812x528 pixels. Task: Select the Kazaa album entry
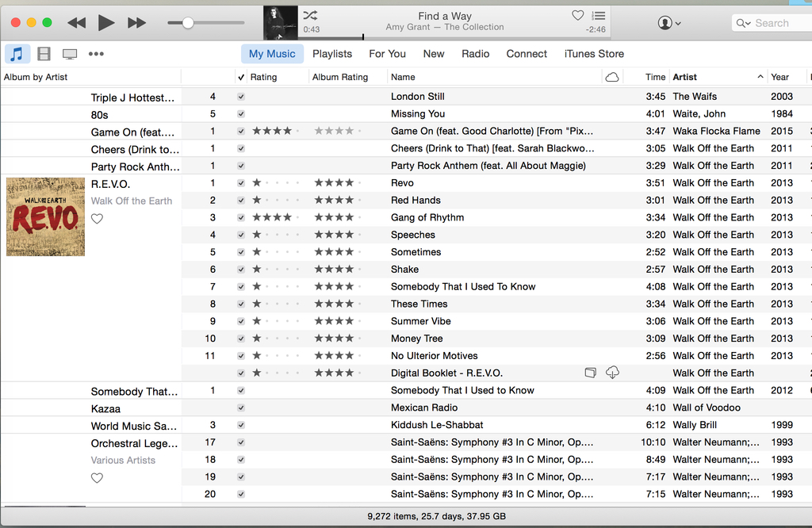coord(105,409)
